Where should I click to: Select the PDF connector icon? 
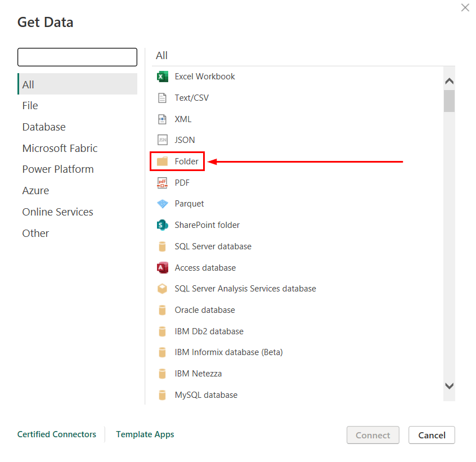(x=163, y=182)
